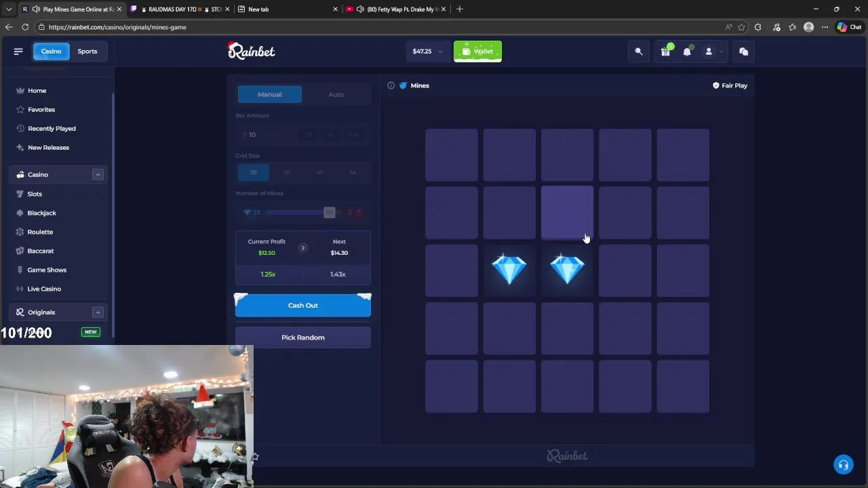
Task: Open browser extensions puzzle icon
Action: tap(758, 27)
